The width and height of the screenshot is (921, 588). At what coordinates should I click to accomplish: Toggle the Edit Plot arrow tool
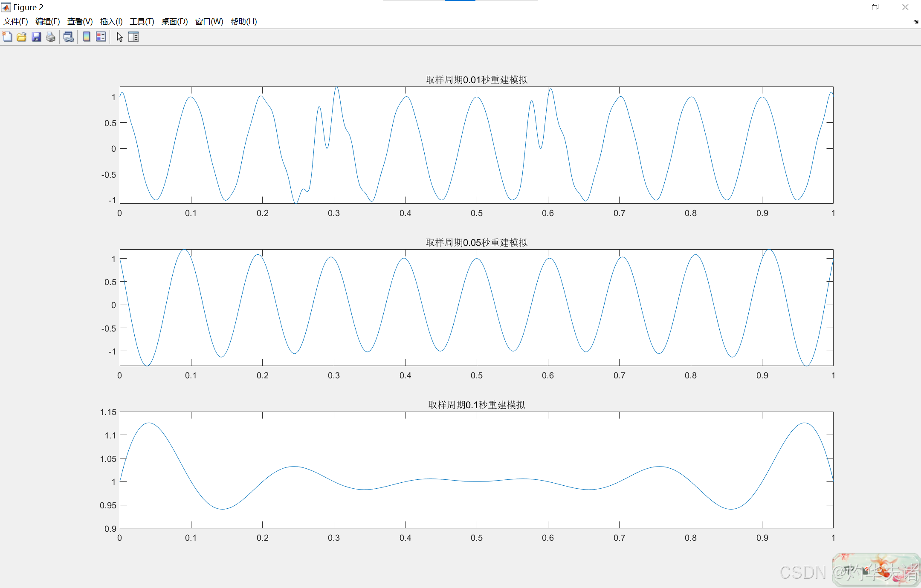[x=119, y=37]
